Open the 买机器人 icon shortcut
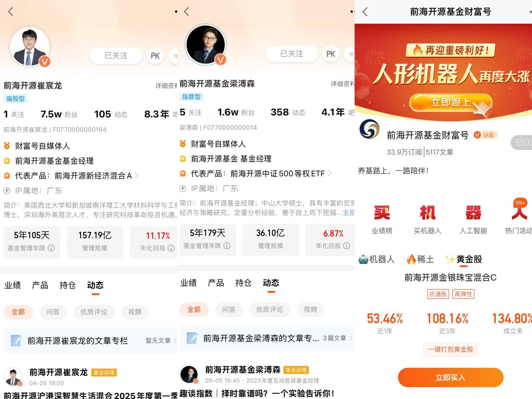Screen dimensions: 532x399 pos(427,219)
